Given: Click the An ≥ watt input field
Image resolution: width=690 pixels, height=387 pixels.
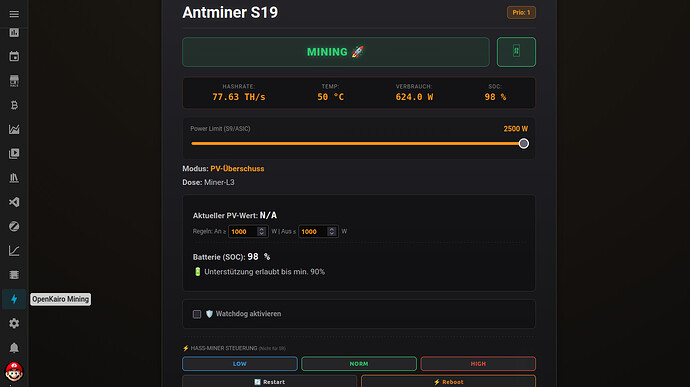Looking at the screenshot, I should click(248, 232).
